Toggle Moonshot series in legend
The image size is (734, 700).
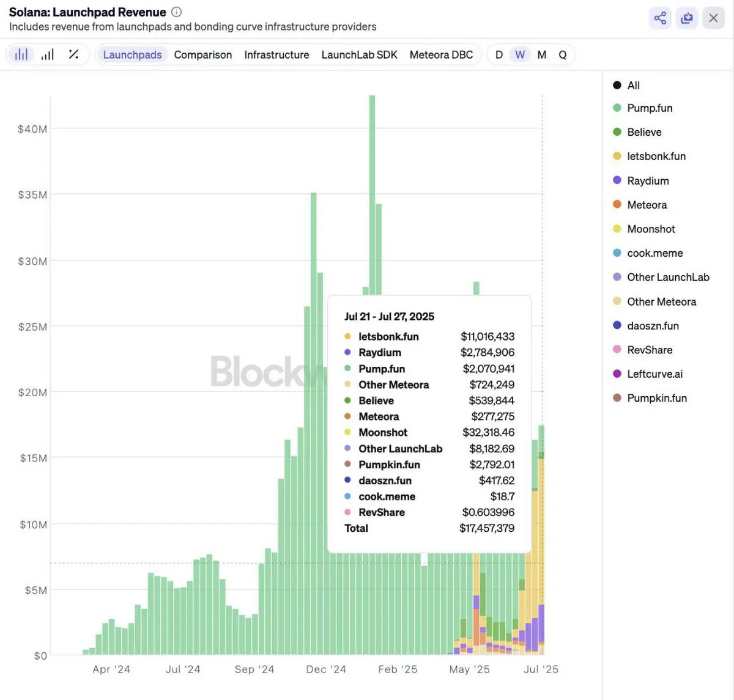click(644, 229)
